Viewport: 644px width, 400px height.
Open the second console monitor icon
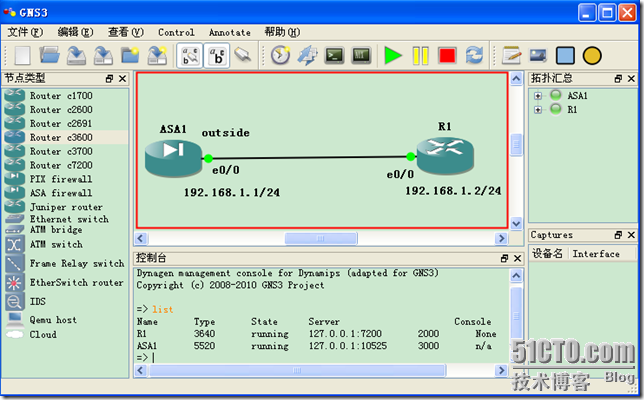[361, 55]
